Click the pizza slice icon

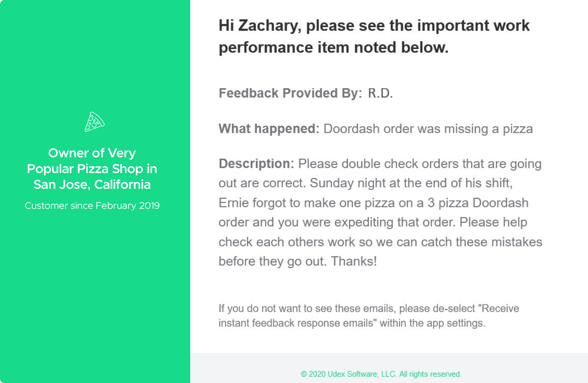click(x=94, y=122)
